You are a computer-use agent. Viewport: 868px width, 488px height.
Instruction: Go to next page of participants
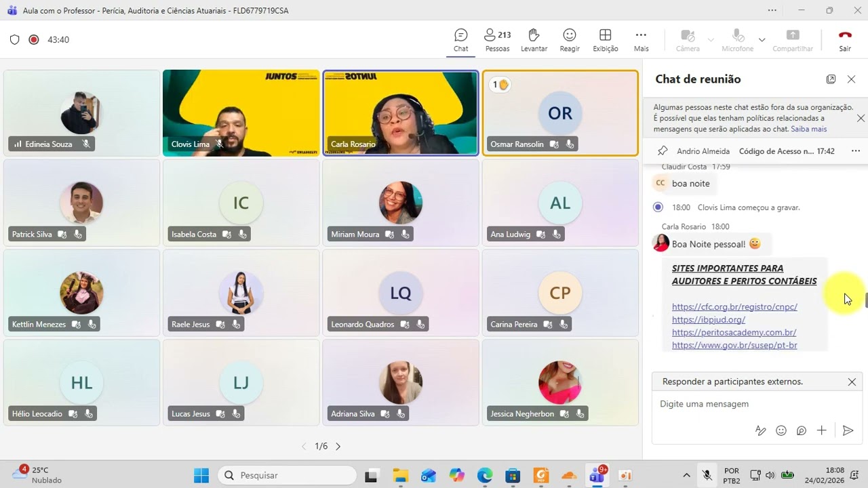click(338, 446)
